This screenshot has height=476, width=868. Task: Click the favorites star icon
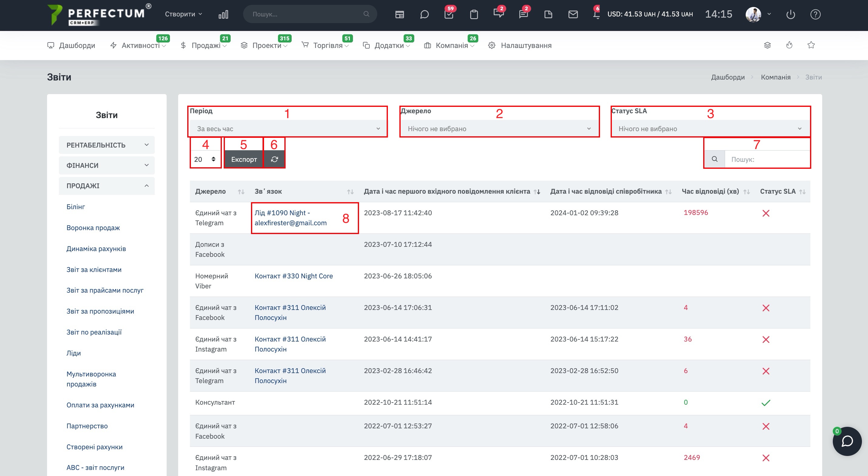(x=811, y=45)
